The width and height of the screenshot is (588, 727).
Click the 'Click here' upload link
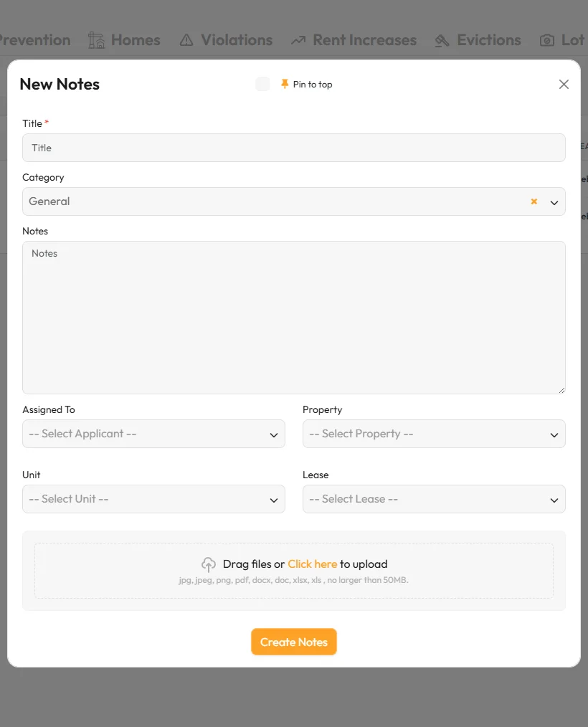(x=312, y=564)
